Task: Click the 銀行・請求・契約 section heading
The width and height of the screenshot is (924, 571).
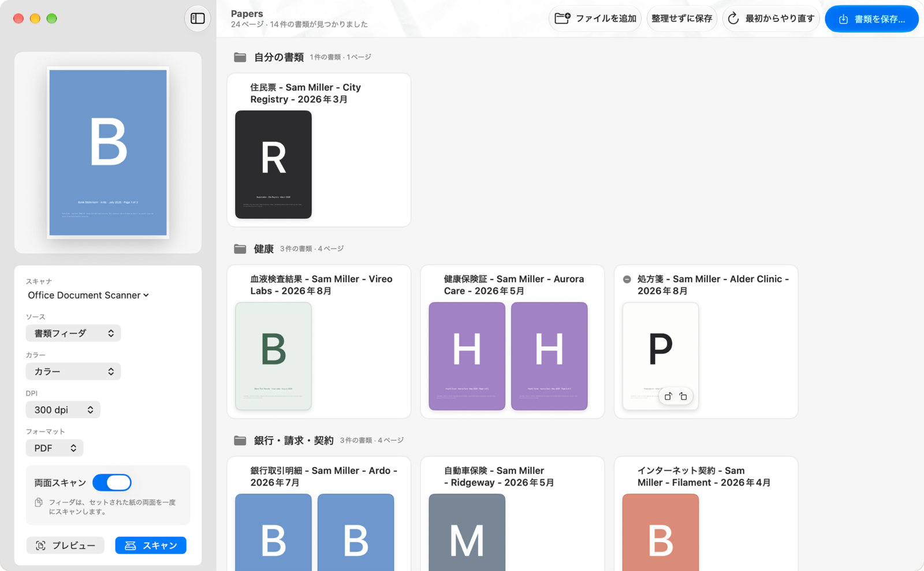Action: [294, 441]
